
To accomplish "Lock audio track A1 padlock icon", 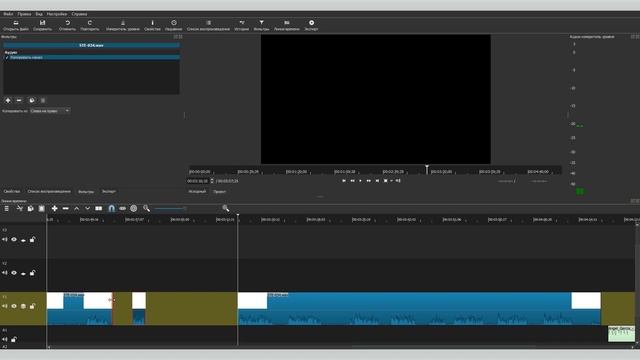I will [x=14, y=339].
